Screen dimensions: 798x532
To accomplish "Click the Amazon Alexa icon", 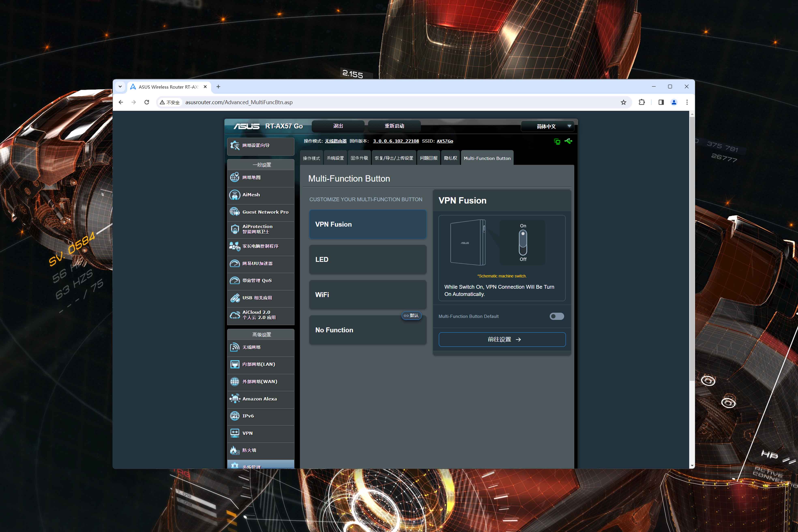I will point(234,399).
